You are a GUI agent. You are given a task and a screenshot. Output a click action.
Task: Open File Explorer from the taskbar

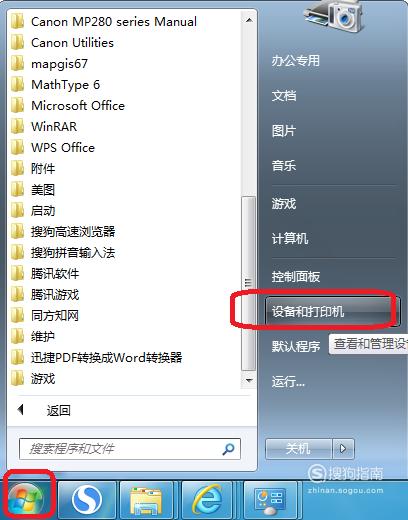coord(146,500)
